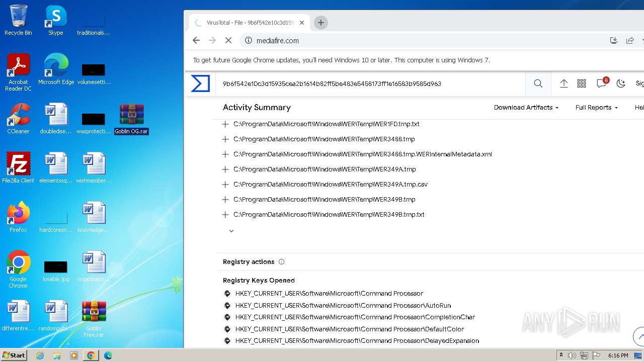Select the knowledge Word document
Image resolution: width=644 pixels, height=362 pixels.
[94, 217]
